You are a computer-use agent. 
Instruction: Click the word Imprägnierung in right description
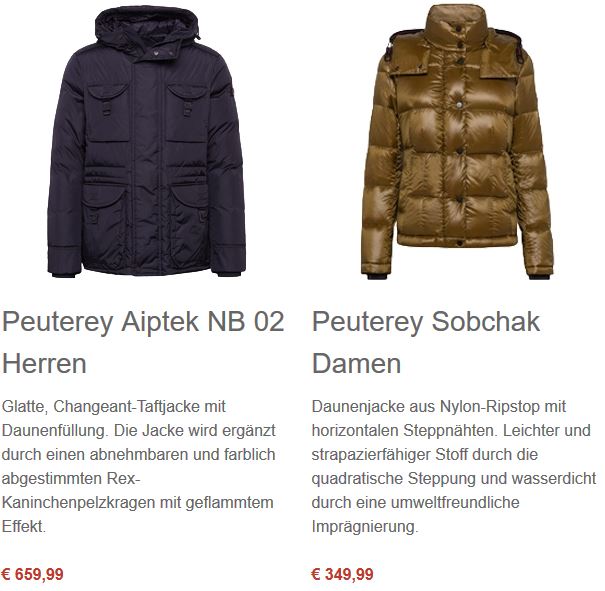365,527
